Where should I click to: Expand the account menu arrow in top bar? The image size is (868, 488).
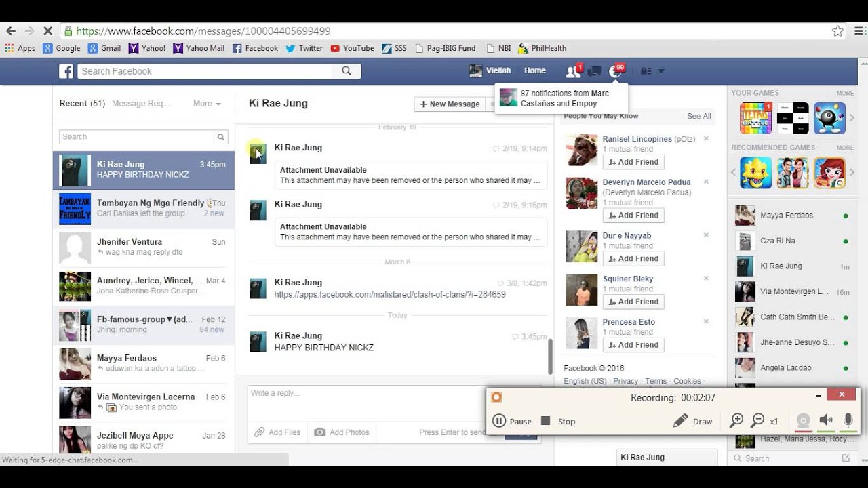pos(661,71)
